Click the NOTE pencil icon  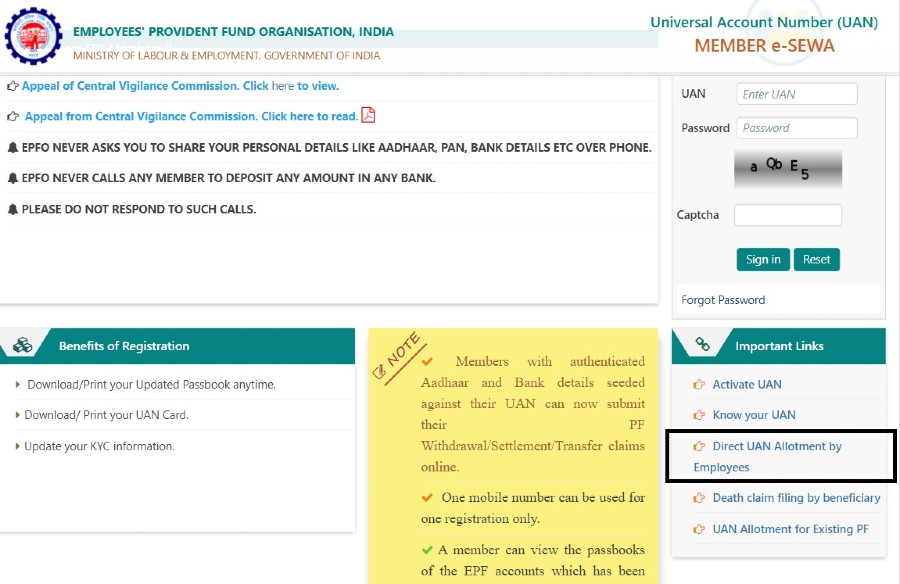pyautogui.click(x=379, y=372)
